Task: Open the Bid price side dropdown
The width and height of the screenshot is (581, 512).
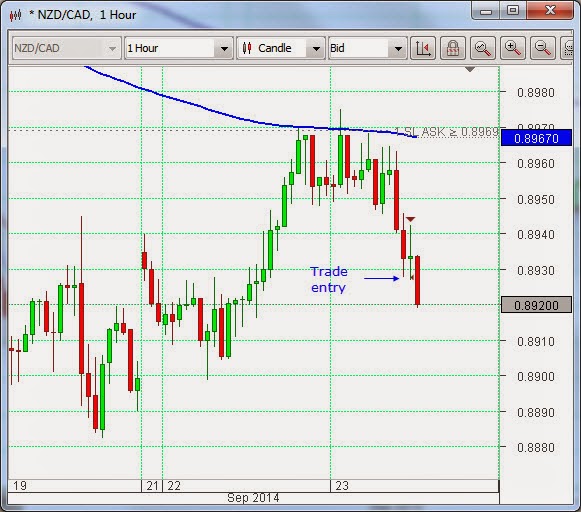Action: tap(368, 48)
